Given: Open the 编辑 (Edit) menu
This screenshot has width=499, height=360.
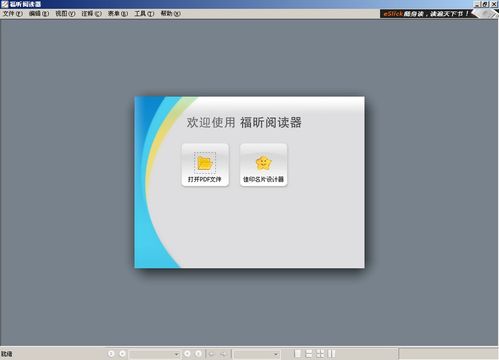Looking at the screenshot, I should pyautogui.click(x=39, y=14).
